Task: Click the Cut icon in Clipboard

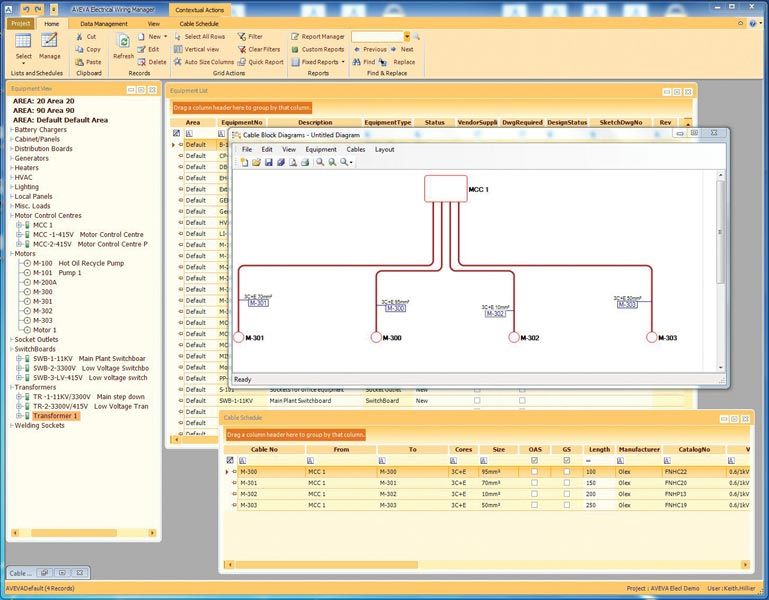Action: [x=80, y=36]
